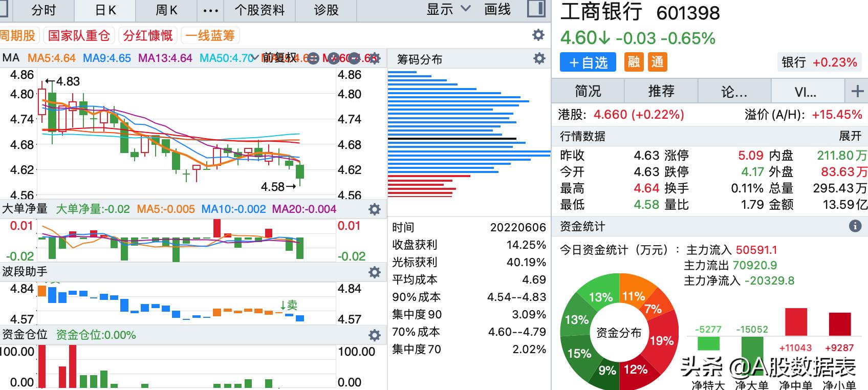Switch to the 分时 tab
The width and height of the screenshot is (868, 390).
tap(44, 10)
